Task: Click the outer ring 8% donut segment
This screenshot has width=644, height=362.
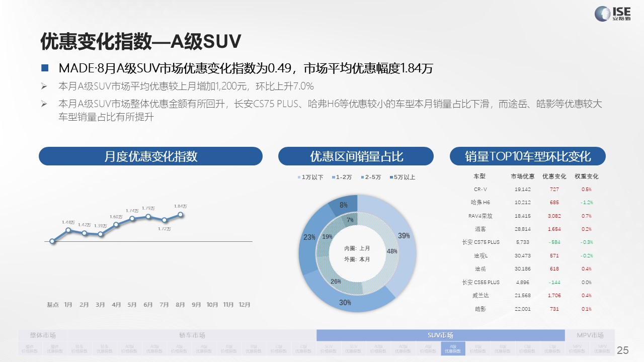Action: tap(344, 204)
